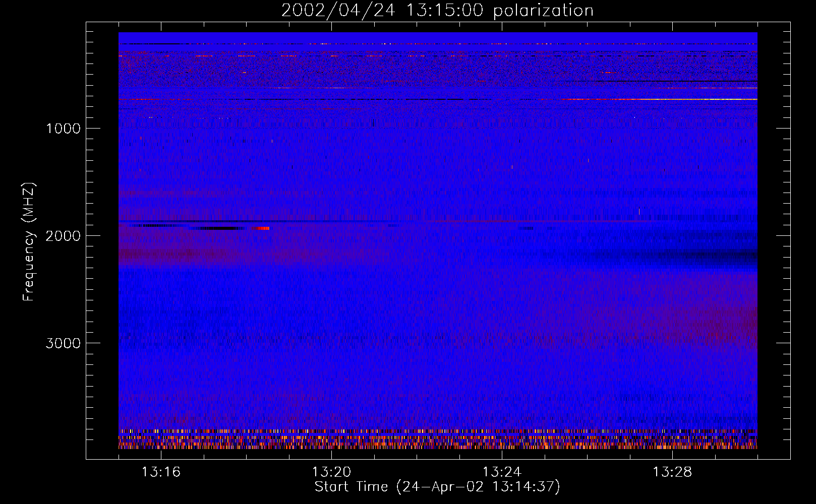Click the "Start Time (24-Apr-02 13:14:37)" label
This screenshot has width=816, height=504.
coord(437,487)
